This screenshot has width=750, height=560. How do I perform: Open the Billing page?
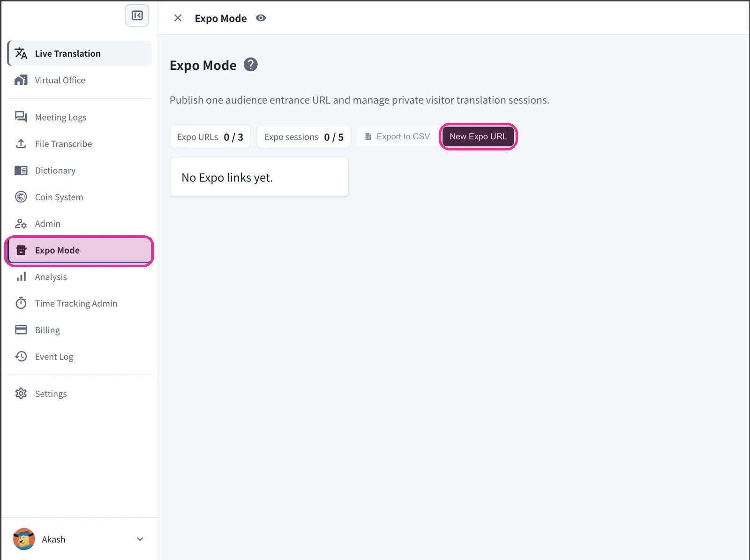point(79,330)
